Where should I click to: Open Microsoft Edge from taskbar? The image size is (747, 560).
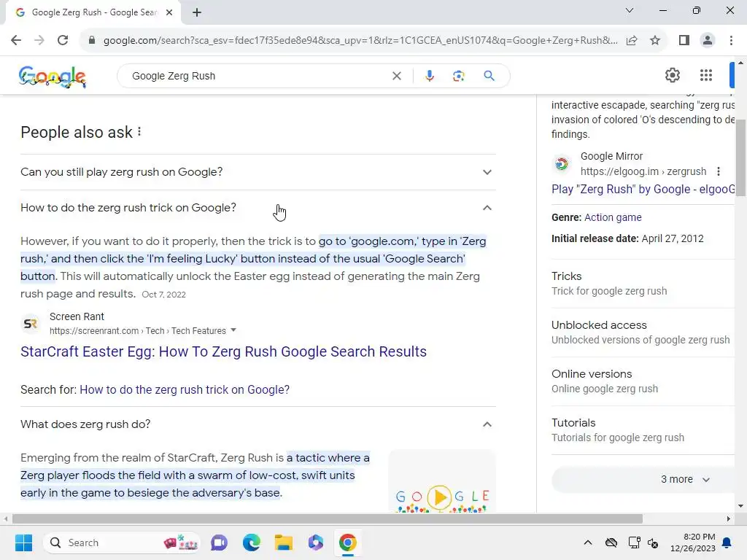pos(251,542)
